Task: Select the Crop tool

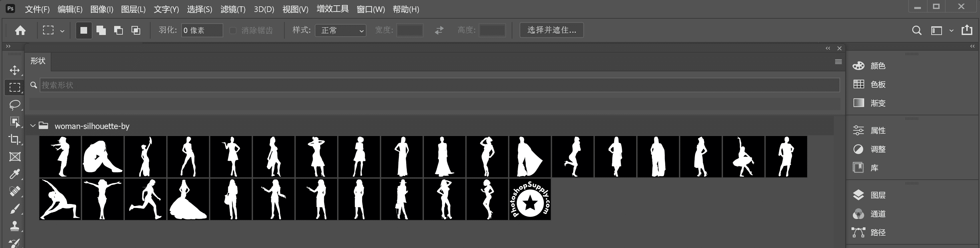Action: [x=14, y=139]
